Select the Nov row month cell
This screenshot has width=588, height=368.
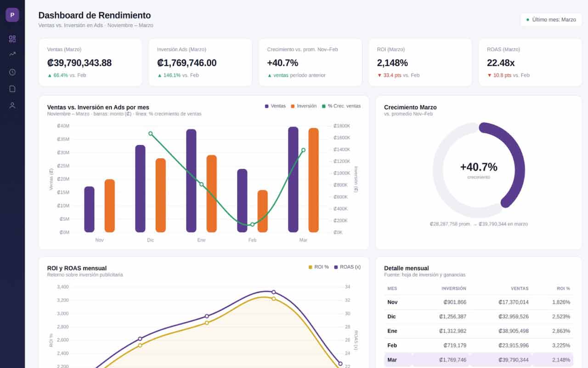pos(392,302)
